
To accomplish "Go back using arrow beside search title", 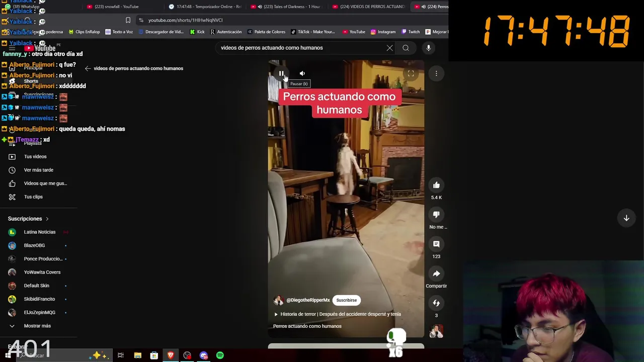I will [x=88, y=68].
